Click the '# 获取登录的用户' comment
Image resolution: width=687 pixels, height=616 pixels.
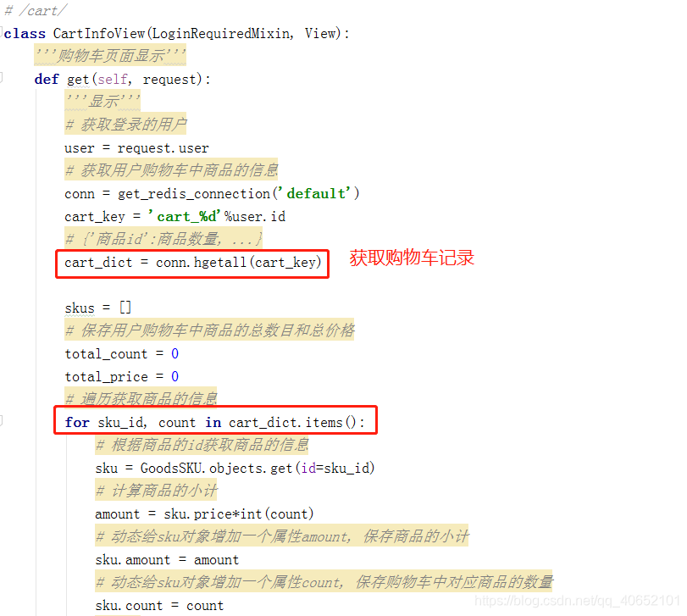point(125,125)
